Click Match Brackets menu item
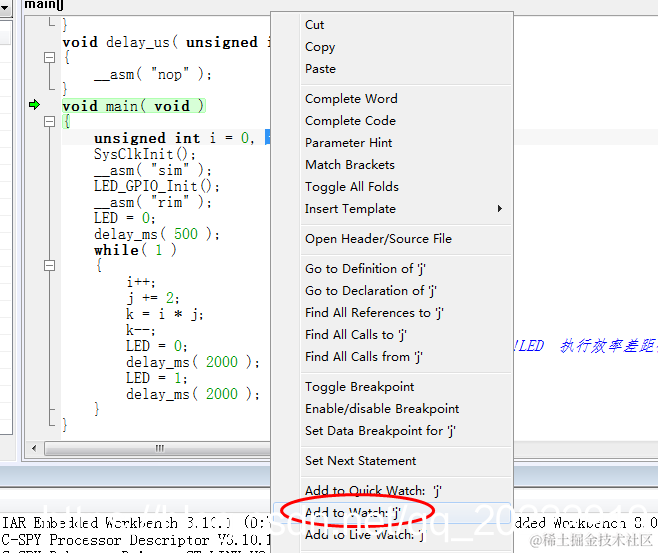 point(350,164)
